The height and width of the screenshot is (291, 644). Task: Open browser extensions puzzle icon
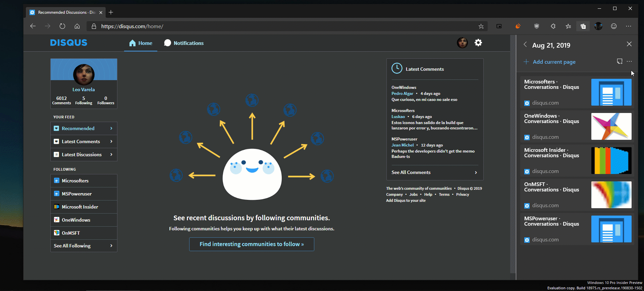553,26
